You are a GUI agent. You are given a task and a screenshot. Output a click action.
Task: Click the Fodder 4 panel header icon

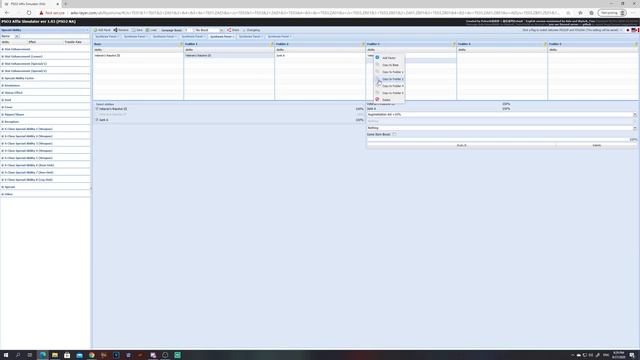[x=545, y=44]
